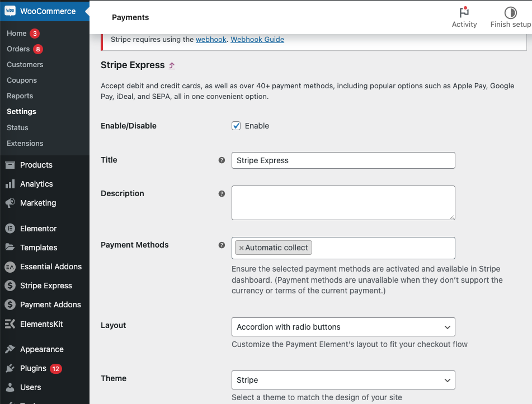
Task: Open the Analytics menu label
Action: coord(37,184)
